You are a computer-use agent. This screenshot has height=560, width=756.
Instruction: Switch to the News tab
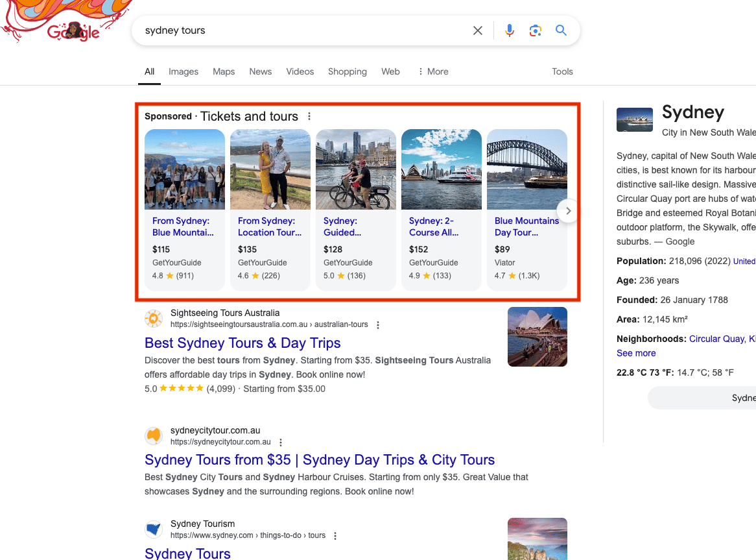coord(261,71)
